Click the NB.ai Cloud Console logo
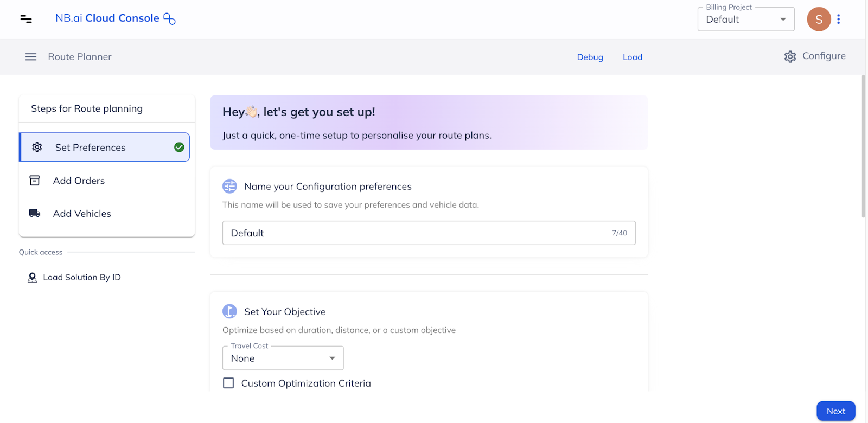The image size is (868, 423). [x=115, y=18]
